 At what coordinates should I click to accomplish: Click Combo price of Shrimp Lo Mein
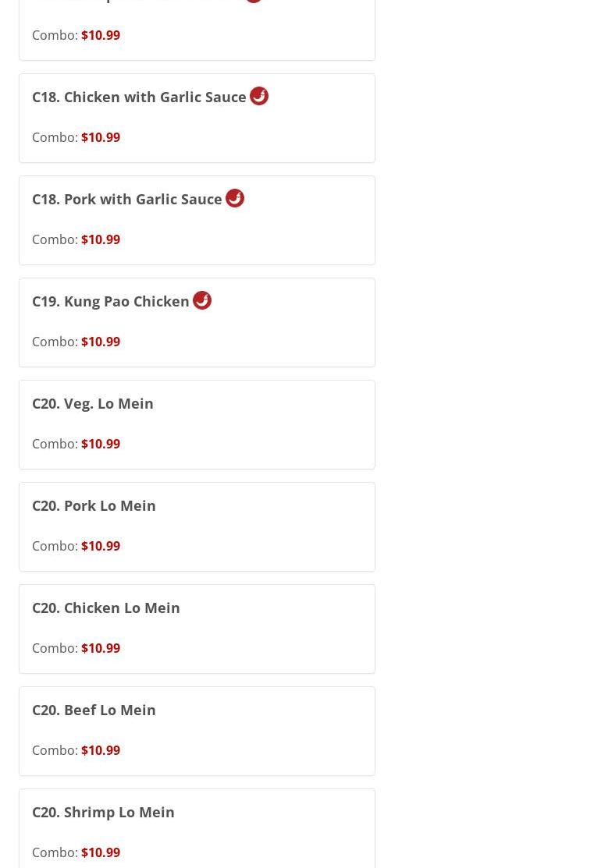point(101,852)
